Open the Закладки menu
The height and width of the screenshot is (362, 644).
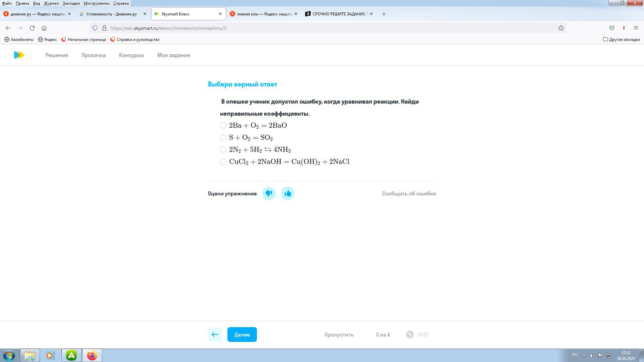click(x=71, y=3)
